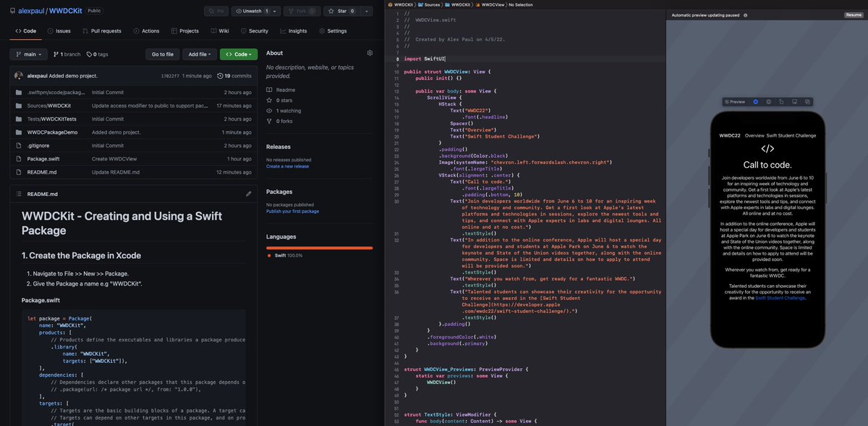The height and width of the screenshot is (426, 868).
Task: Click the file icon next to Package.swift
Action: 18,158
